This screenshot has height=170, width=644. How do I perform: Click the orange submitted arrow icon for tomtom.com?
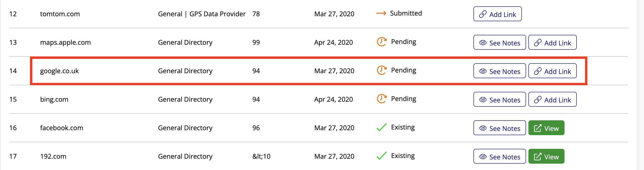pyautogui.click(x=381, y=13)
